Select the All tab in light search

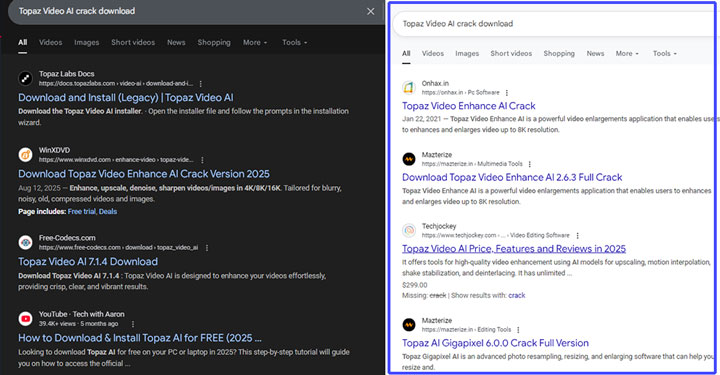pos(406,53)
